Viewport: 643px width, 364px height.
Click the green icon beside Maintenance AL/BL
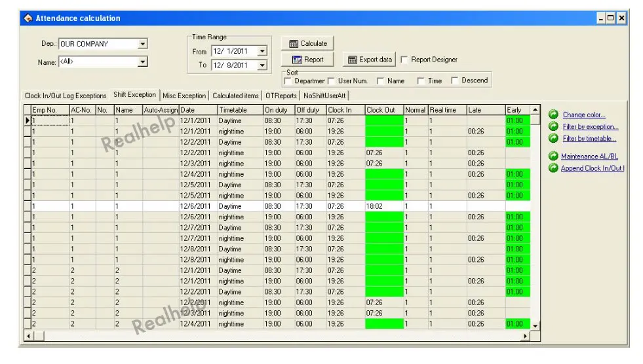click(553, 156)
